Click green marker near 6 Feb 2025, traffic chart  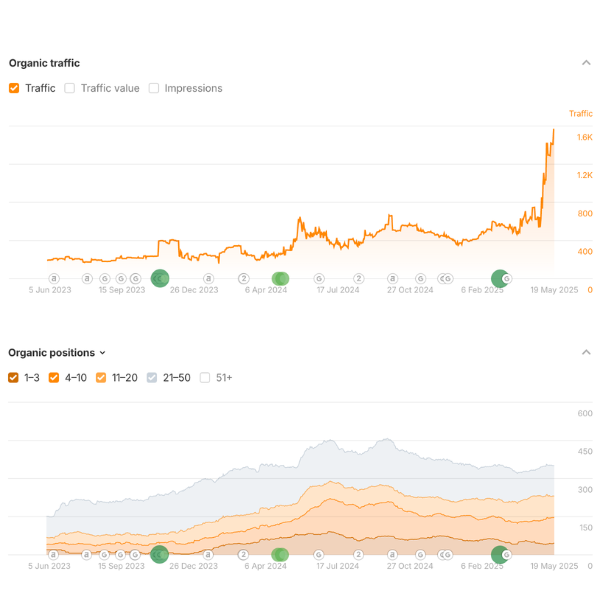[x=499, y=278]
